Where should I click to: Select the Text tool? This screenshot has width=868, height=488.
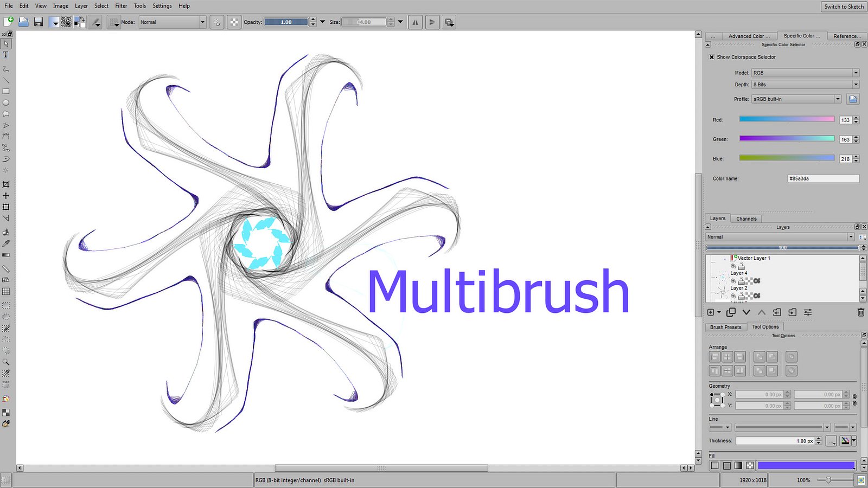(6, 54)
